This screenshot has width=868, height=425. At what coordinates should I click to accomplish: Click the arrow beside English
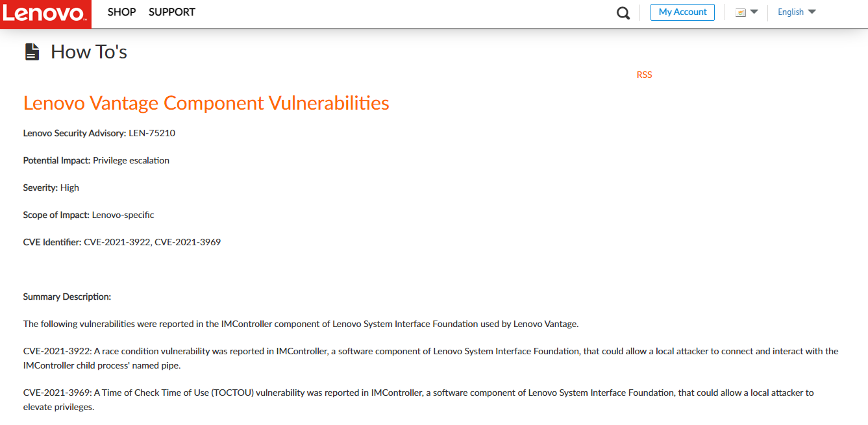(x=812, y=12)
